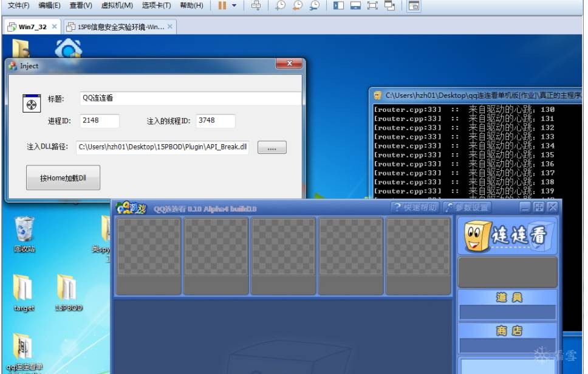Click the 进程ID: label in Inject dialog
588x374 pixels.
[60, 121]
